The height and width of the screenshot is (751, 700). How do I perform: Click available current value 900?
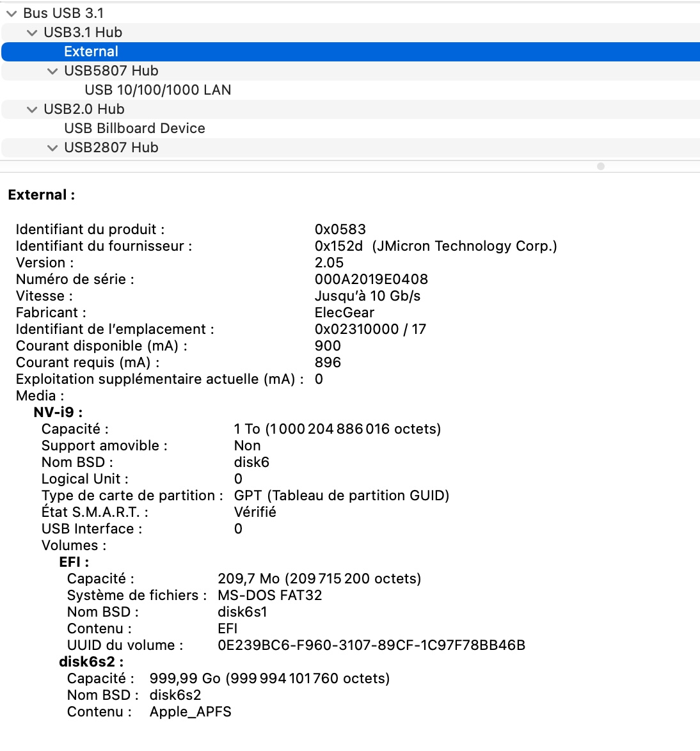click(x=328, y=346)
